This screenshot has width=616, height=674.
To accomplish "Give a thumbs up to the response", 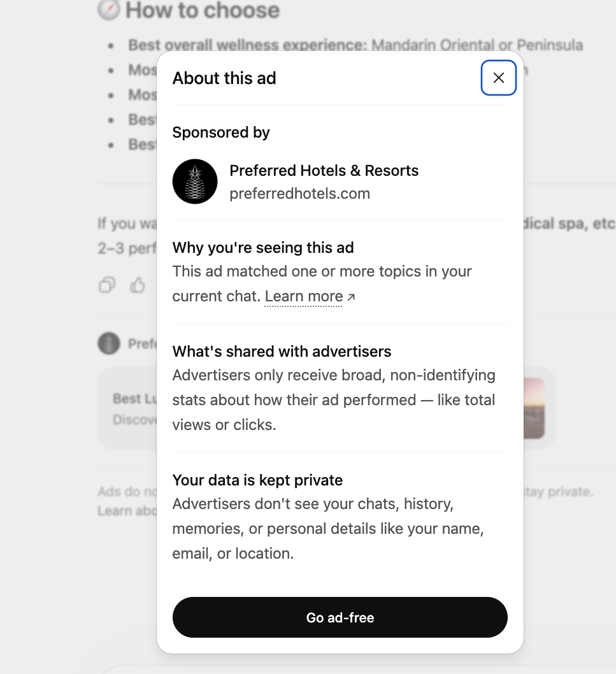I will click(138, 285).
